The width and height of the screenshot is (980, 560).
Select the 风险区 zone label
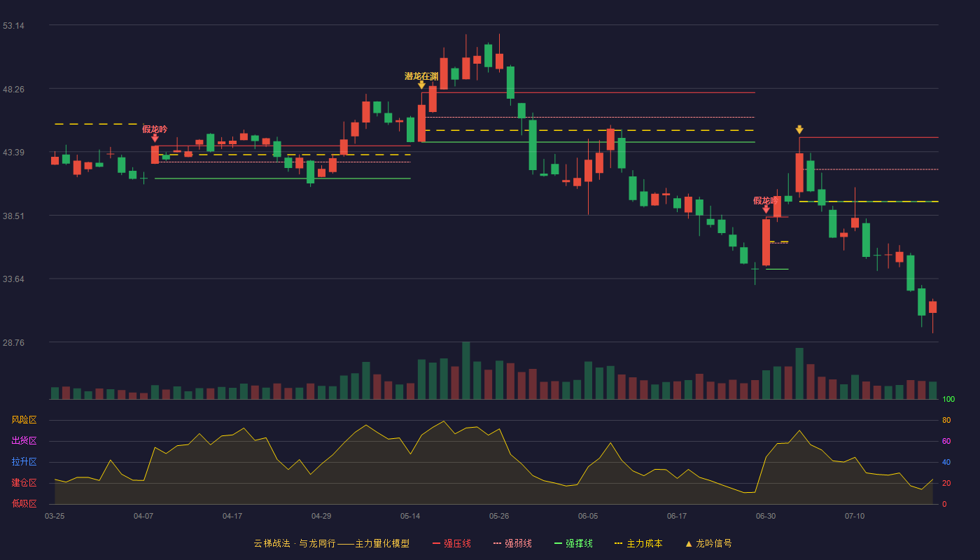point(24,420)
